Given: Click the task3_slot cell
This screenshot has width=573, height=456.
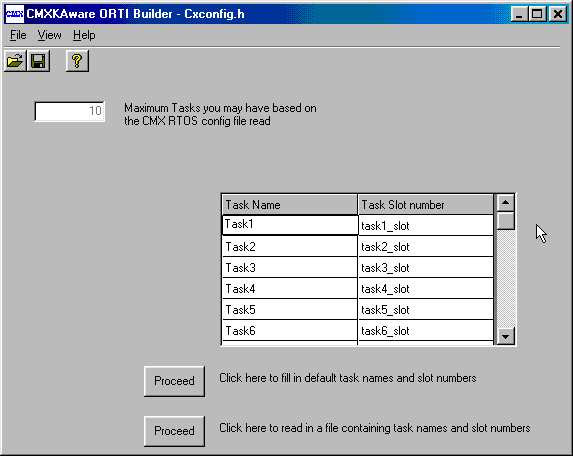Looking at the screenshot, I should (426, 267).
